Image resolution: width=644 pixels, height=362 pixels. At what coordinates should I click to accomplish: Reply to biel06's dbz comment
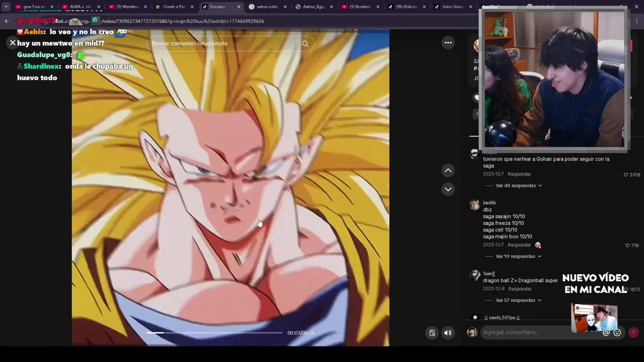[519, 245]
